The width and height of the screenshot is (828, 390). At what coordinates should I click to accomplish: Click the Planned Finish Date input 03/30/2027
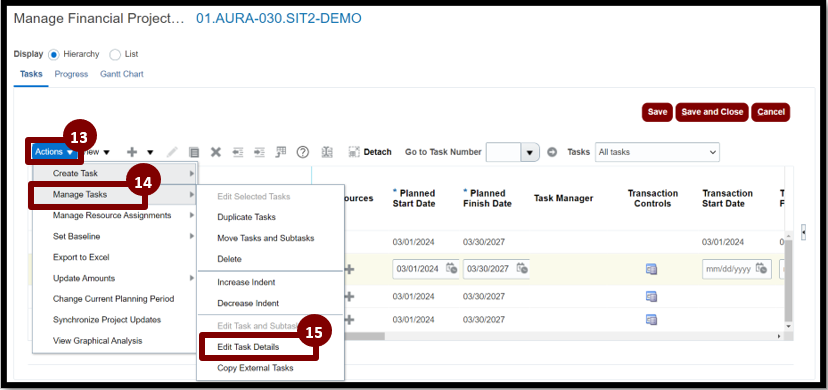click(x=496, y=269)
